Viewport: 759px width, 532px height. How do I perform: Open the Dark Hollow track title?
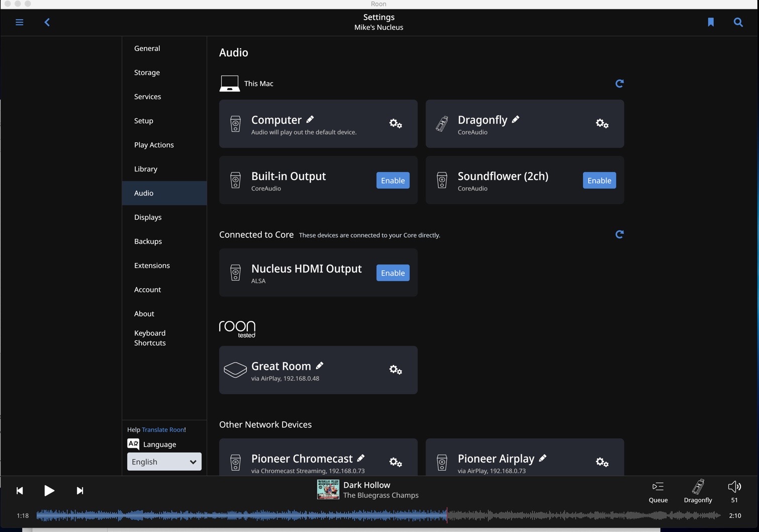(366, 485)
